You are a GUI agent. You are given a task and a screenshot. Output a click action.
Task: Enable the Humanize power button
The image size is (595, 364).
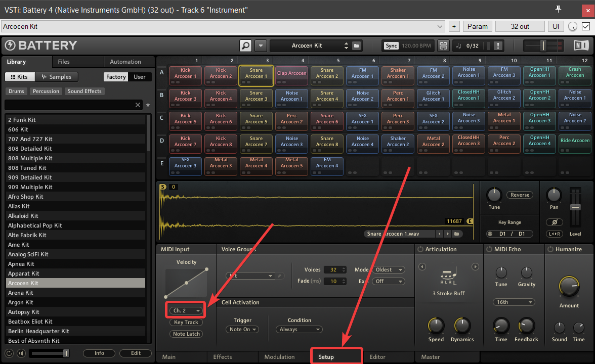coord(550,249)
